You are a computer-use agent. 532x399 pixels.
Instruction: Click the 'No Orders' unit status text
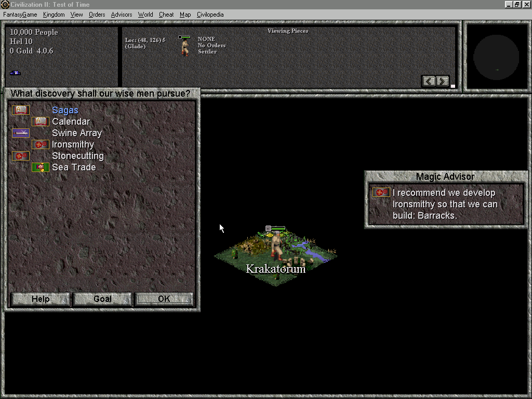pos(211,45)
